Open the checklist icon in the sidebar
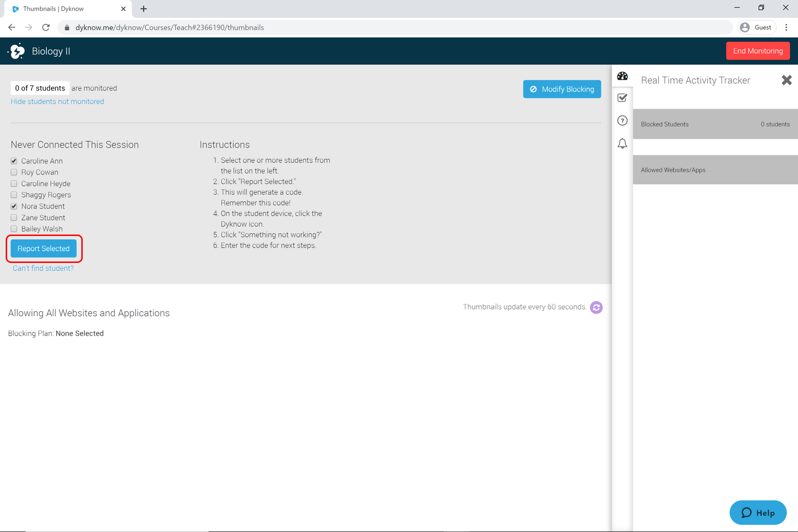The width and height of the screenshot is (798, 532). click(622, 98)
